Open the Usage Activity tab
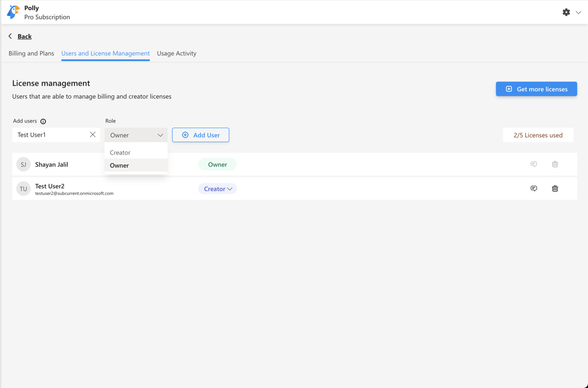Viewport: 588px width, 388px height. [x=177, y=53]
